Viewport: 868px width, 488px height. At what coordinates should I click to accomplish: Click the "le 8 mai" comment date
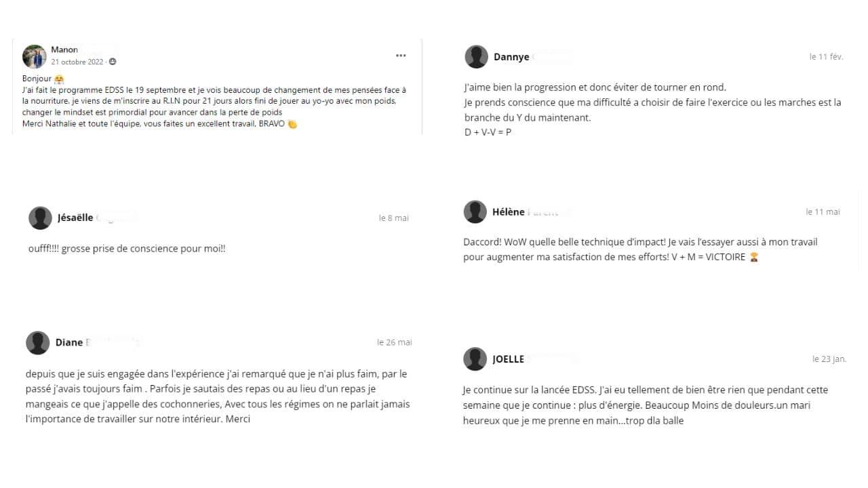tap(394, 218)
